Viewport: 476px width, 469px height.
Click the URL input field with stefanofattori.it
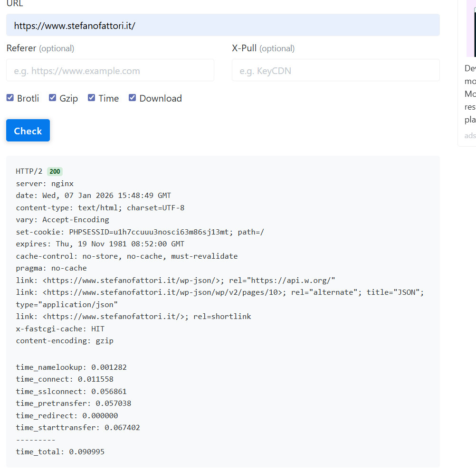(x=222, y=25)
